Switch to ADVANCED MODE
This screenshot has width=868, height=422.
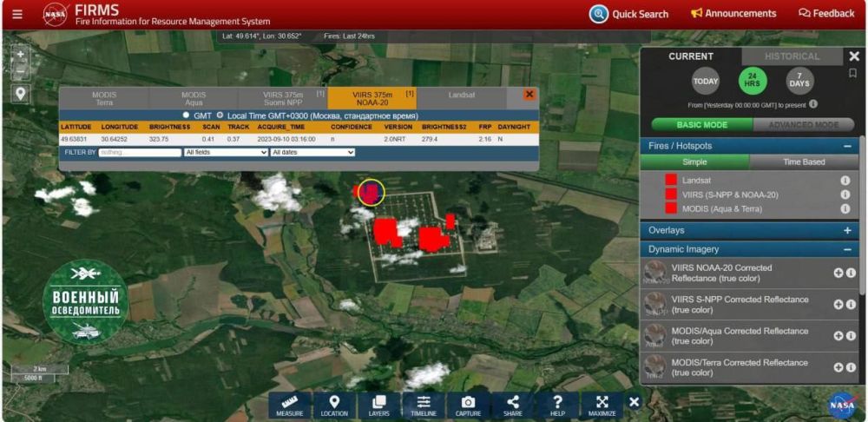804,124
